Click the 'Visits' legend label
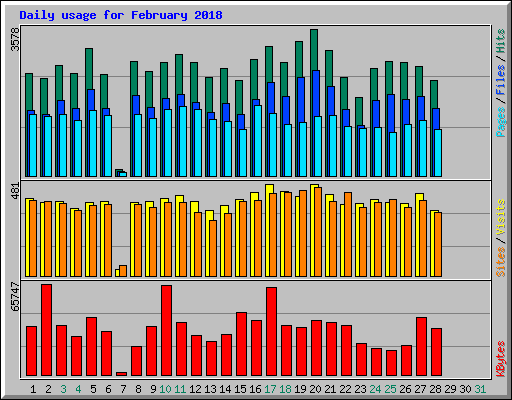The height and width of the screenshot is (400, 512). coord(501,218)
